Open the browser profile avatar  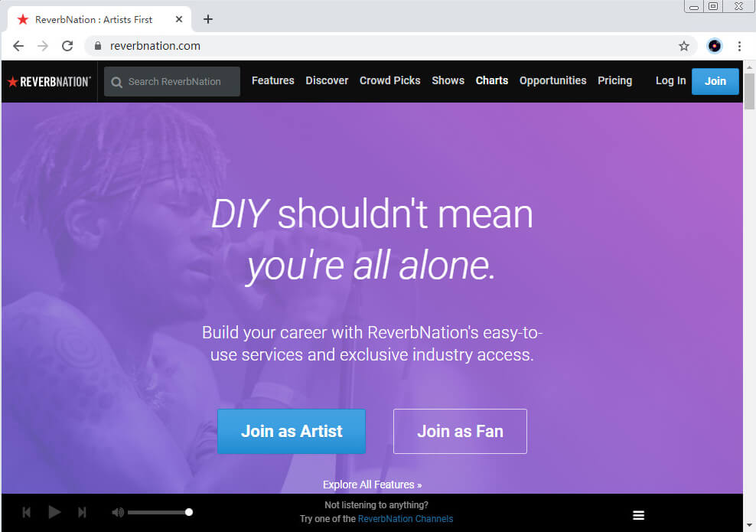click(x=715, y=46)
